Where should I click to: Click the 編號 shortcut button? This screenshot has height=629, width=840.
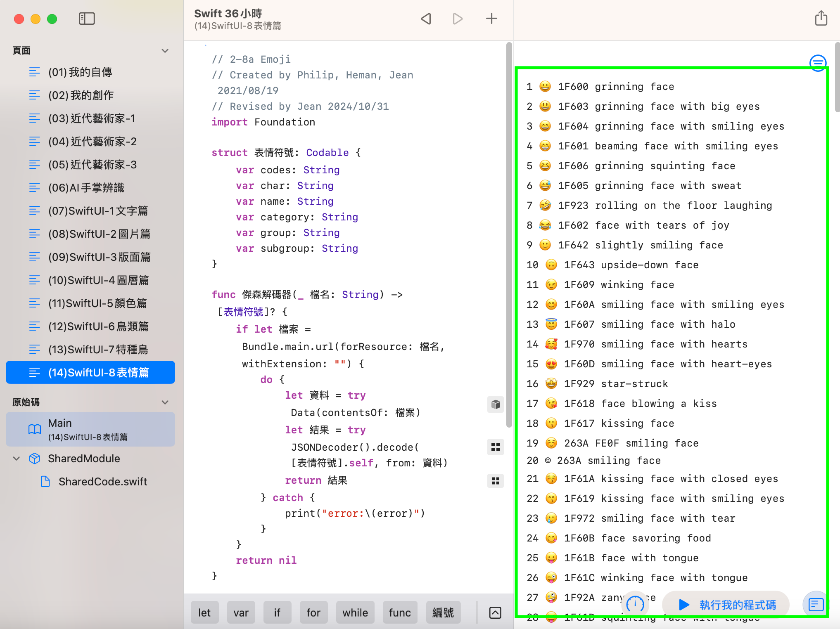click(443, 612)
